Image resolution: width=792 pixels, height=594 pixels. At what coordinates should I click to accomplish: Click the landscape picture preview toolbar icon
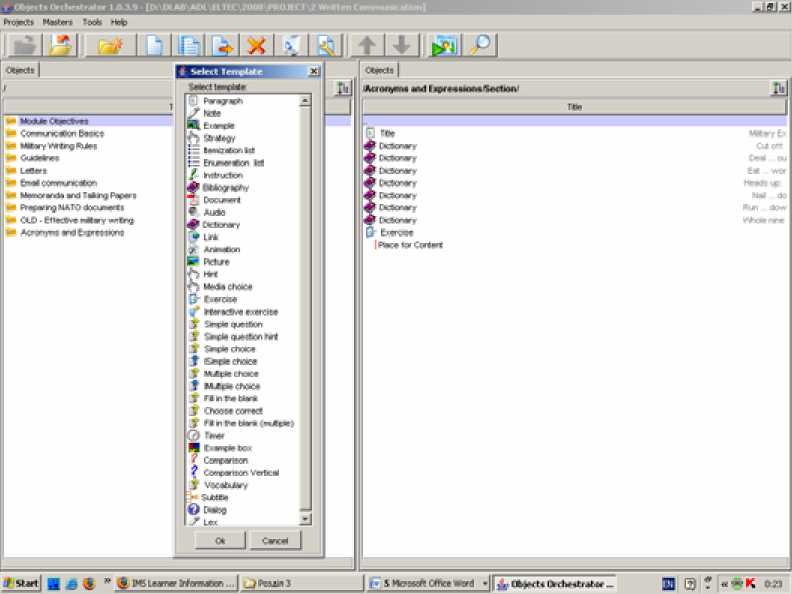(x=443, y=45)
